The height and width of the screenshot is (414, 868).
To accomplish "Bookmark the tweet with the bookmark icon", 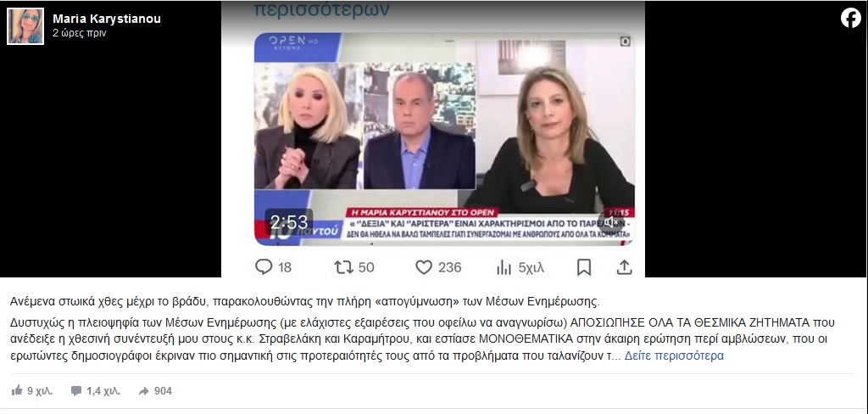I will (x=583, y=268).
